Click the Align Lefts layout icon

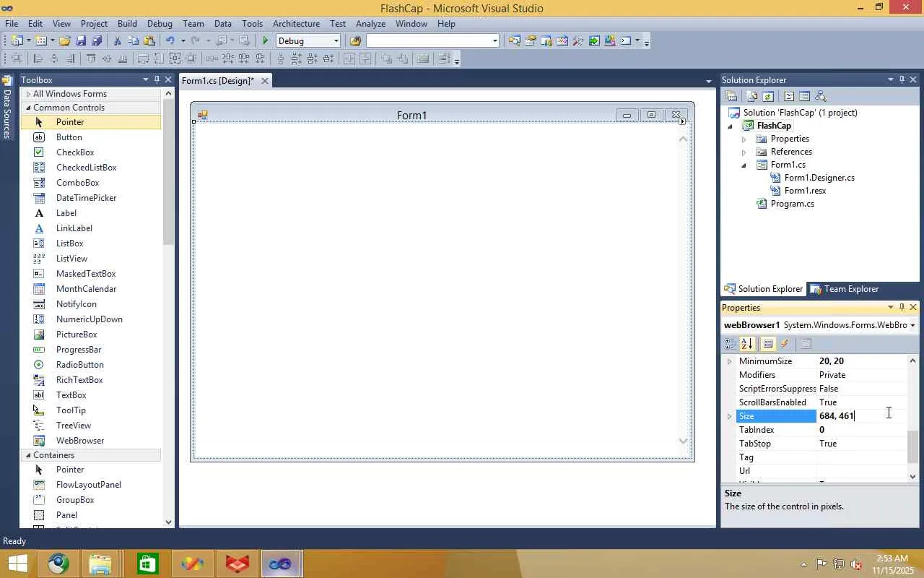[x=38, y=59]
